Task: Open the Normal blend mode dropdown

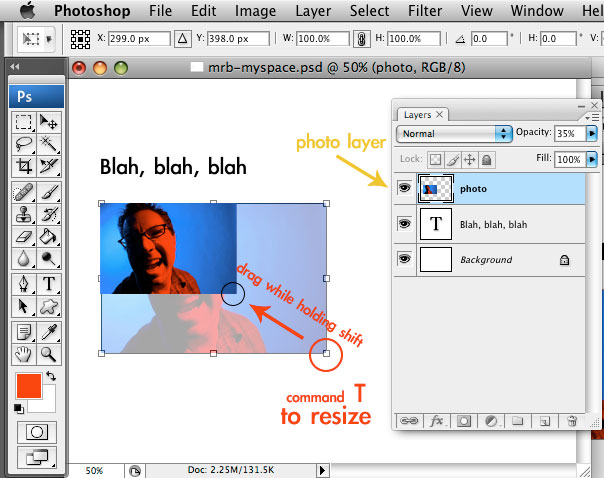Action: pyautogui.click(x=454, y=133)
